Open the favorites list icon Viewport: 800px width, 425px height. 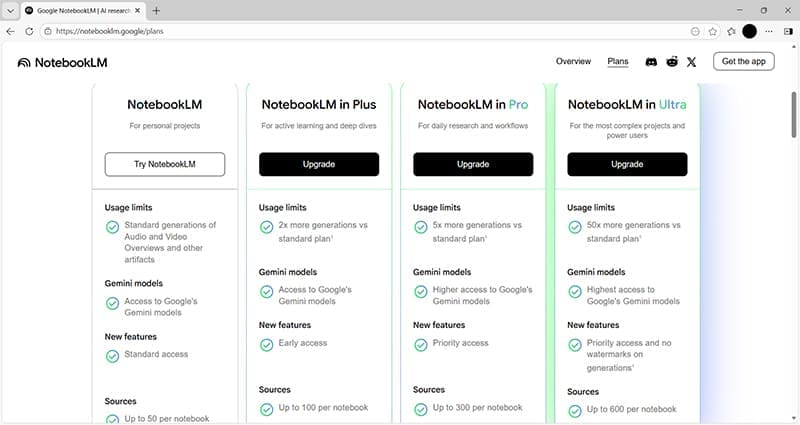731,31
